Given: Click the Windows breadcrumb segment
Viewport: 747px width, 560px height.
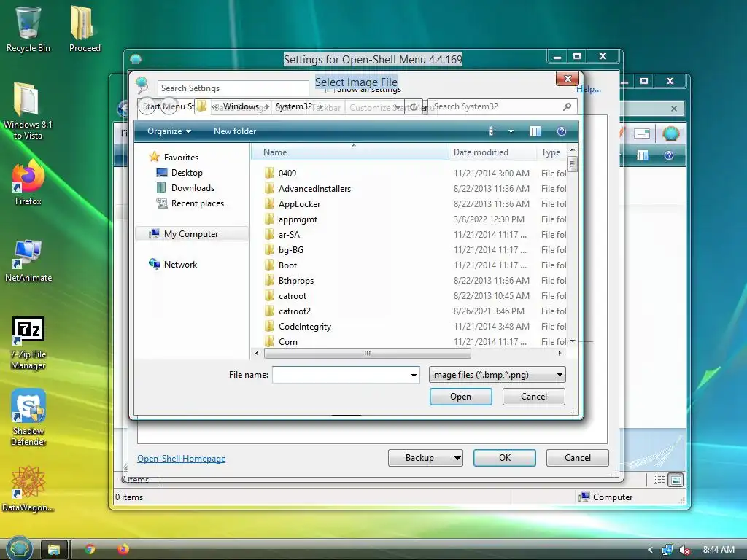Looking at the screenshot, I should point(241,106).
